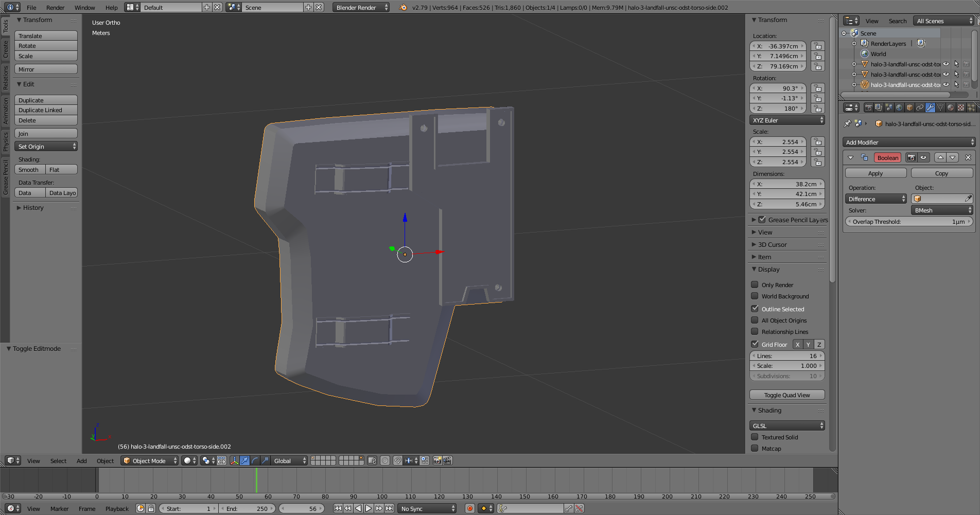Open the Object Mode selector
This screenshot has height=515, width=980.
point(150,460)
